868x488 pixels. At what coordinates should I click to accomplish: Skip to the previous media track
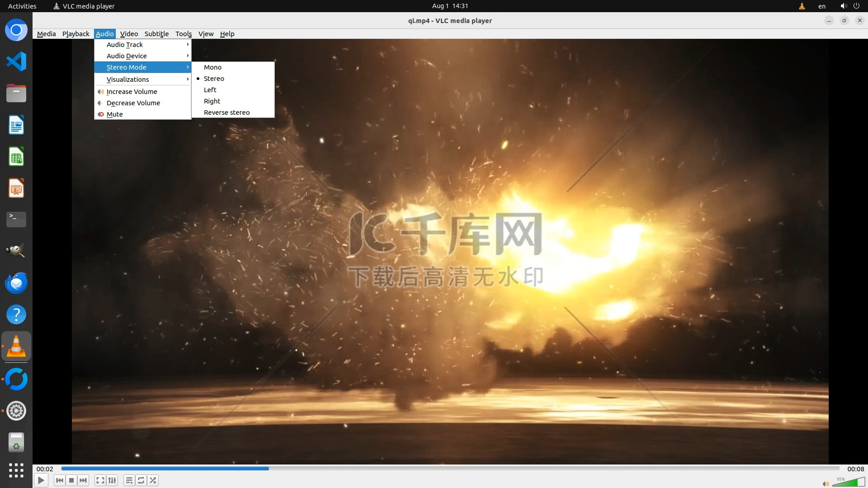pyautogui.click(x=60, y=480)
